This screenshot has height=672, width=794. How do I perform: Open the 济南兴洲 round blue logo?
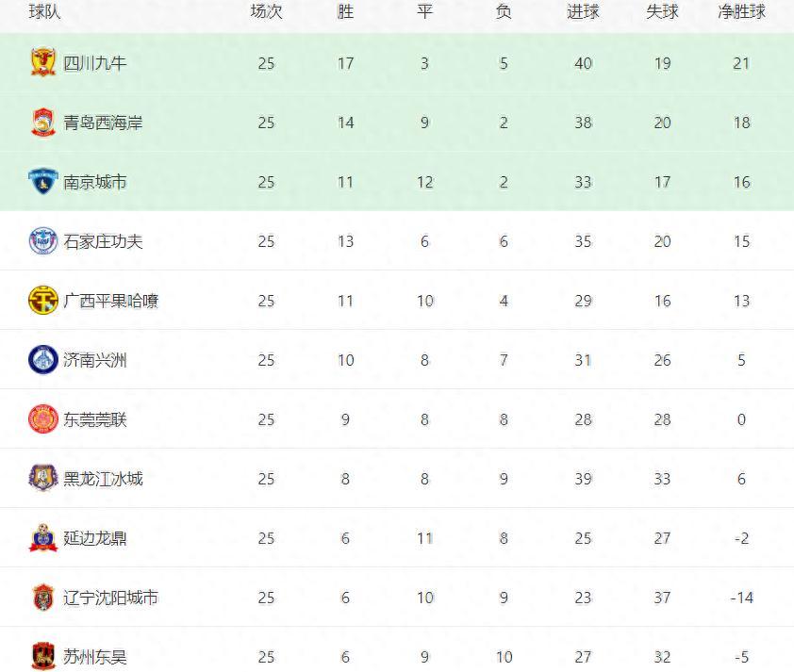(x=43, y=360)
